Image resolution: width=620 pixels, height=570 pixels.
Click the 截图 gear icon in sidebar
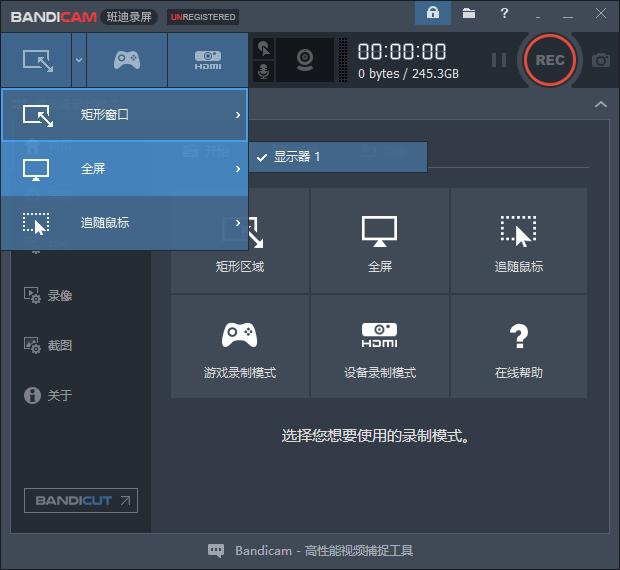tap(32, 345)
